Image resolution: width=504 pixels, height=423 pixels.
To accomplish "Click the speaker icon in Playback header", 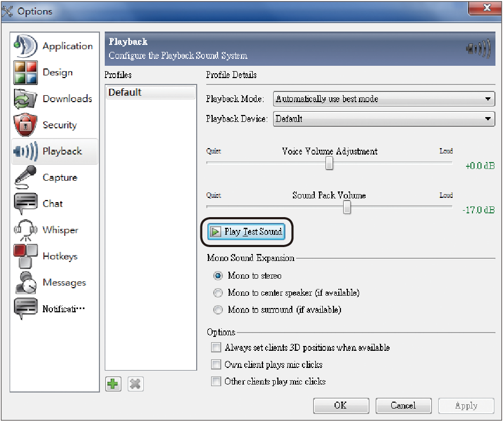I will coord(478,49).
